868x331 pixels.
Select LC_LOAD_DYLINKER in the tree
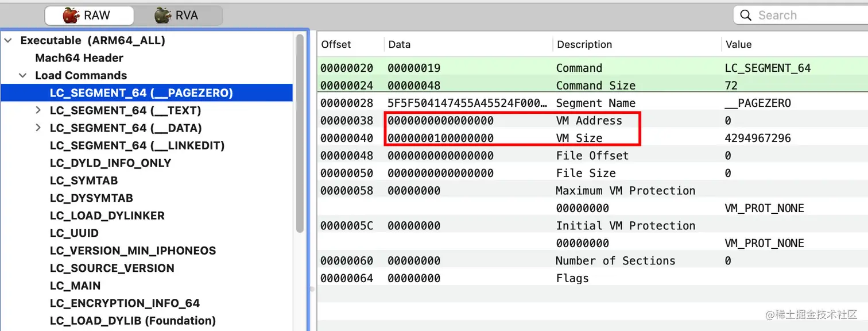pyautogui.click(x=107, y=216)
